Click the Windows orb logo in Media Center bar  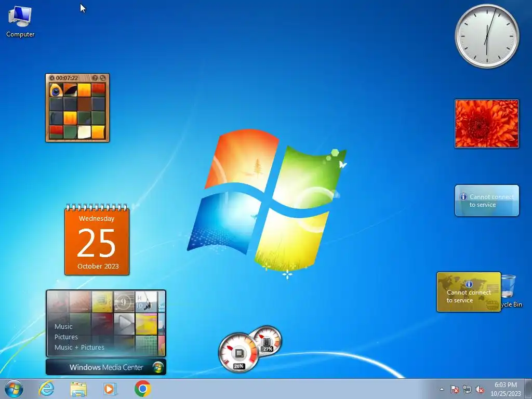pos(157,367)
